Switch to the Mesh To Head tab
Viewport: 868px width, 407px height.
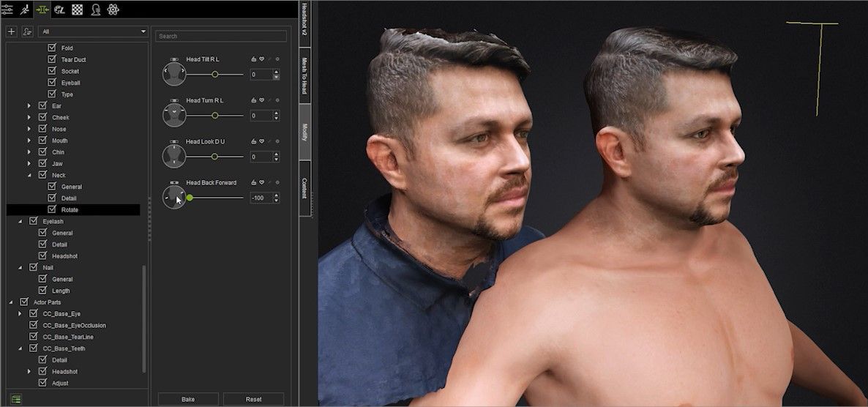point(304,75)
